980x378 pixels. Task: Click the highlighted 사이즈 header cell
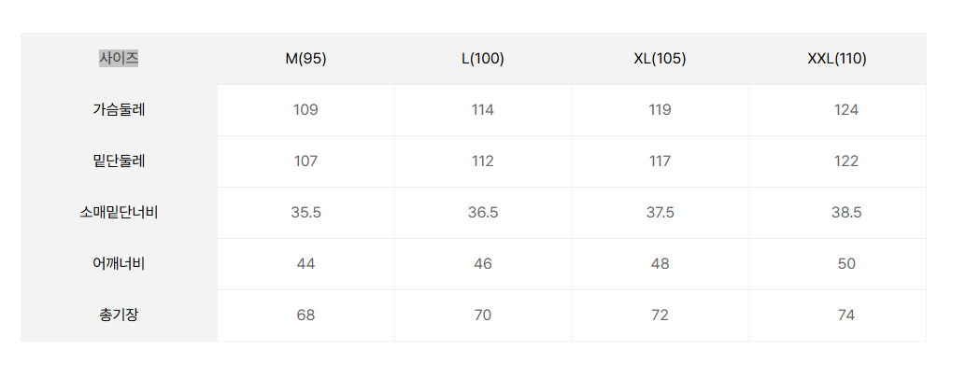tap(119, 59)
